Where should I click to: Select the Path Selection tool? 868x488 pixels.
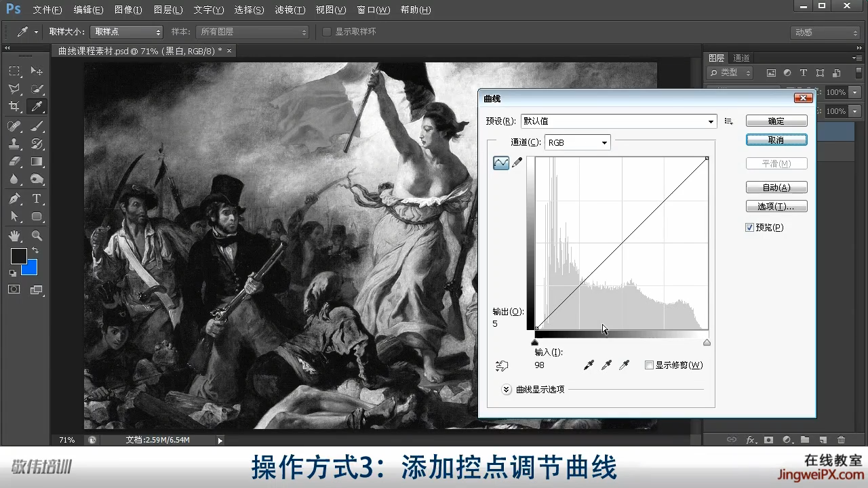point(14,216)
